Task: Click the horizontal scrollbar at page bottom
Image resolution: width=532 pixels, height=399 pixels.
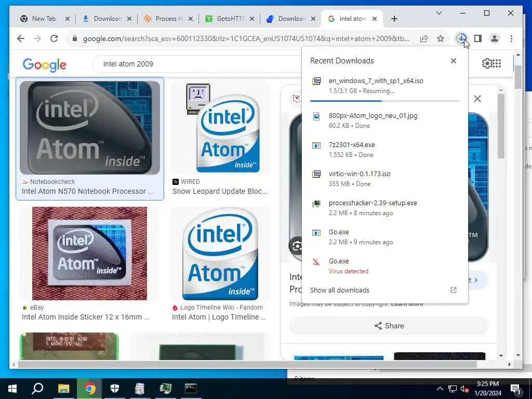Action: pyautogui.click(x=248, y=364)
